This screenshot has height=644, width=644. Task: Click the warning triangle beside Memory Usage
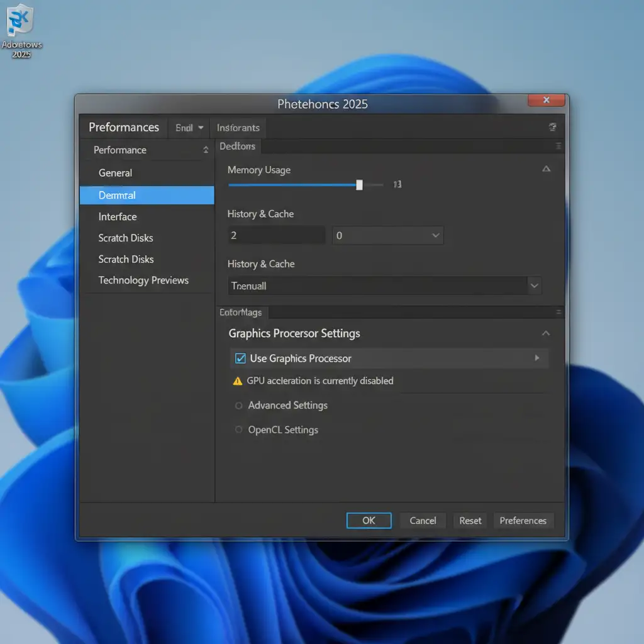[546, 169]
